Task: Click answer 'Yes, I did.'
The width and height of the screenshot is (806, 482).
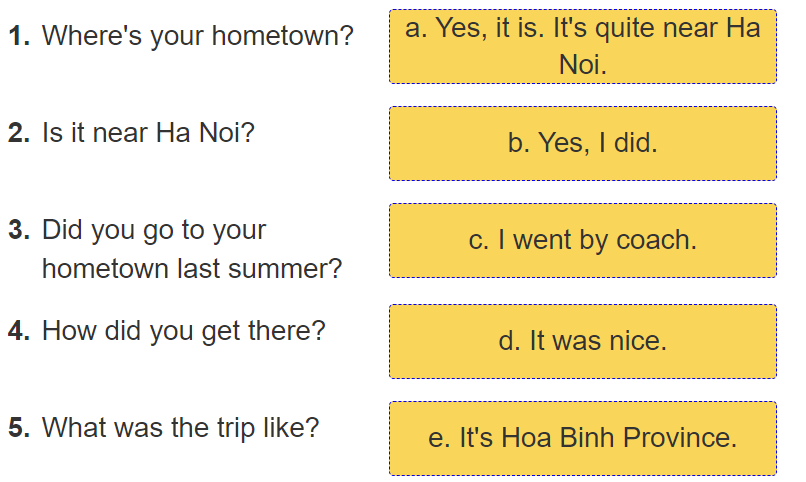Action: [x=582, y=143]
